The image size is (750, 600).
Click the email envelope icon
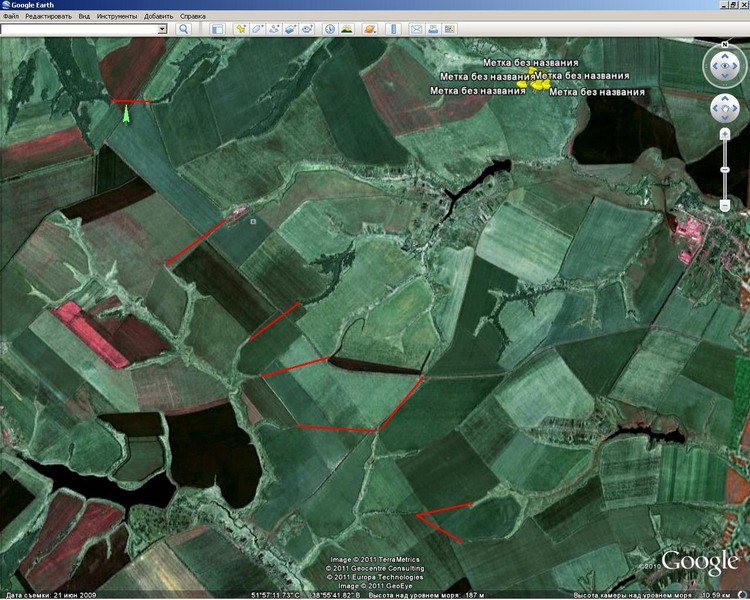(x=415, y=30)
